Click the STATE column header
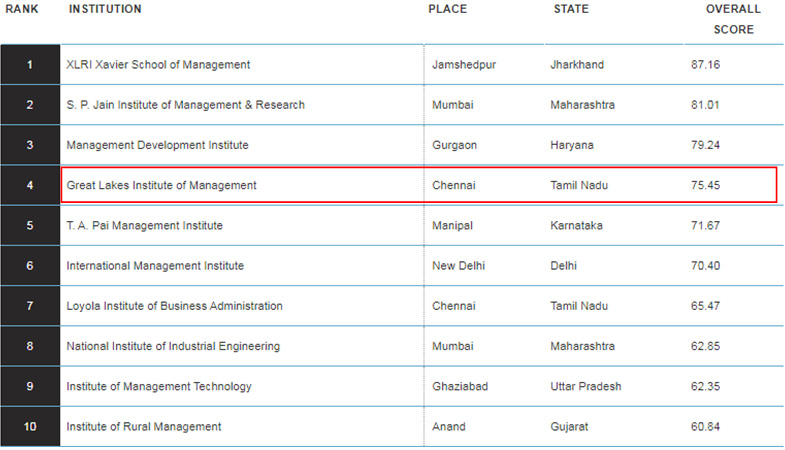785x450 pixels. [x=571, y=9]
